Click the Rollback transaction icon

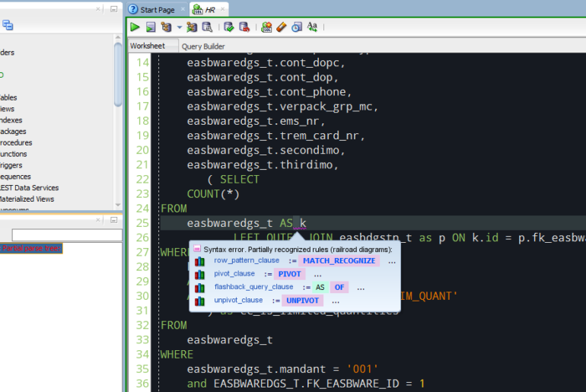244,27
